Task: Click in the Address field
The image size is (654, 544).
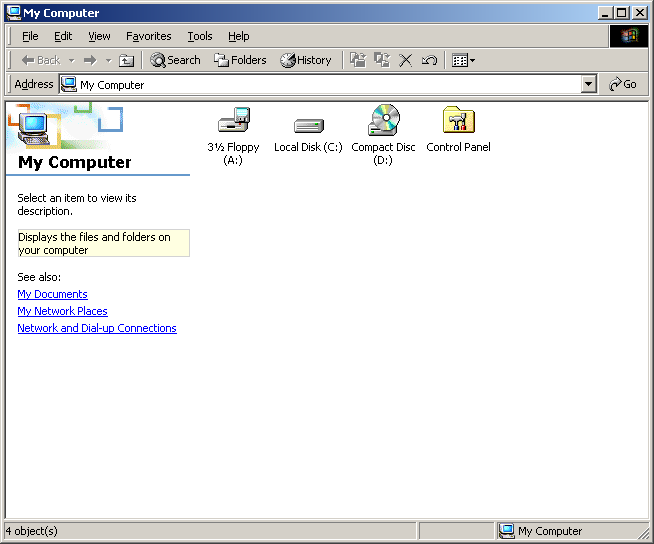Action: pyautogui.click(x=320, y=85)
